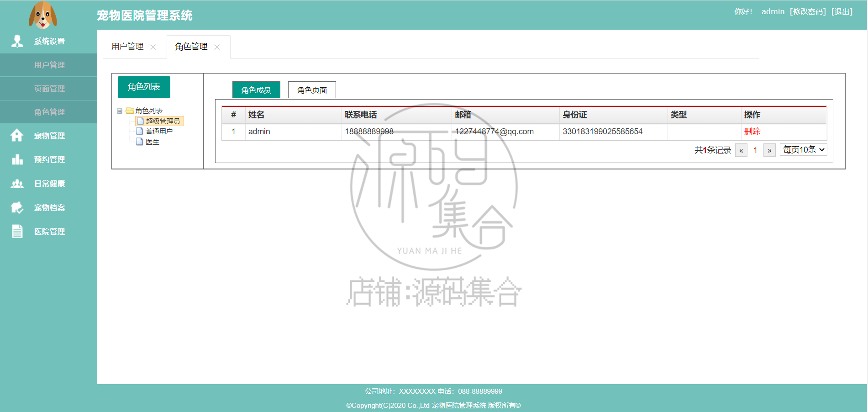868x412 pixels.
Task: Expand the 医院管理 sidebar menu
Action: coord(48,232)
